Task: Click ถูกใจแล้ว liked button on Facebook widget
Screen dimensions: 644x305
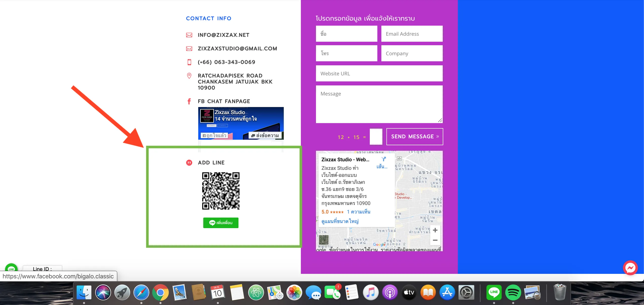Action: point(214,135)
